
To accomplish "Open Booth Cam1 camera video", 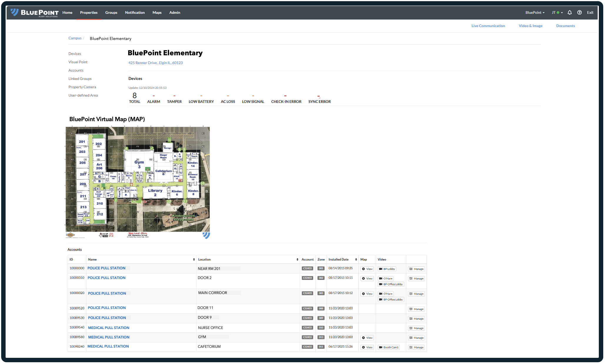I will point(389,348).
